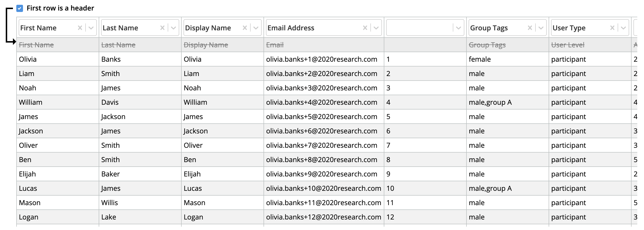Open the Display Name column dropdown arrow

256,28
